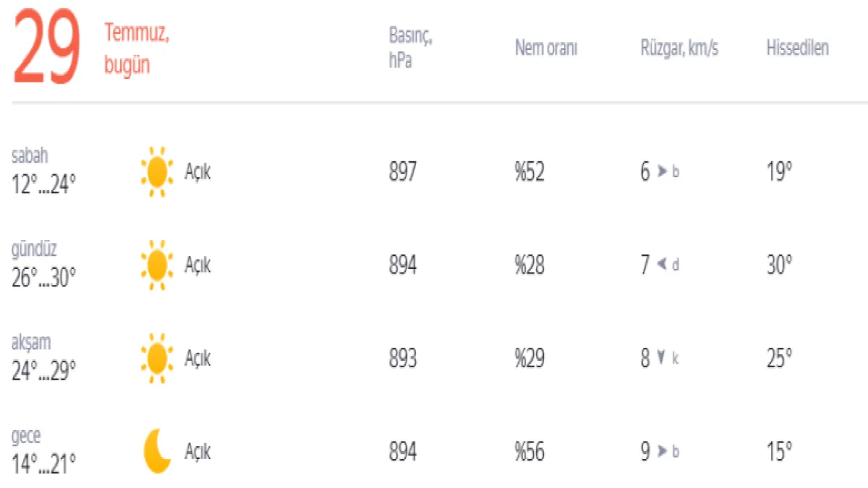The width and height of the screenshot is (868, 488).
Task: Click the wind direction arrow for gece
Action: 661,452
